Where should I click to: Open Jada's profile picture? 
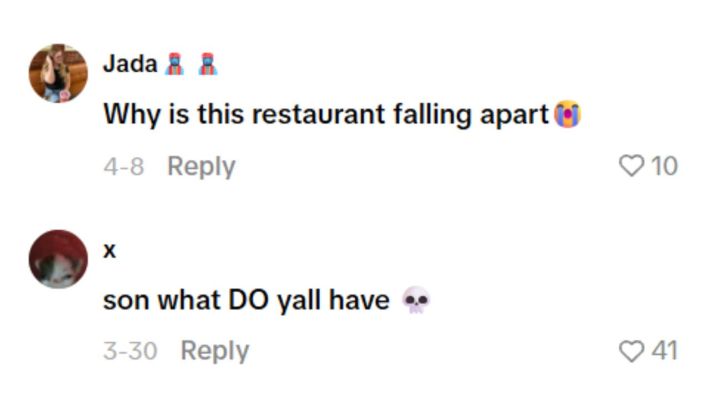pyautogui.click(x=58, y=73)
